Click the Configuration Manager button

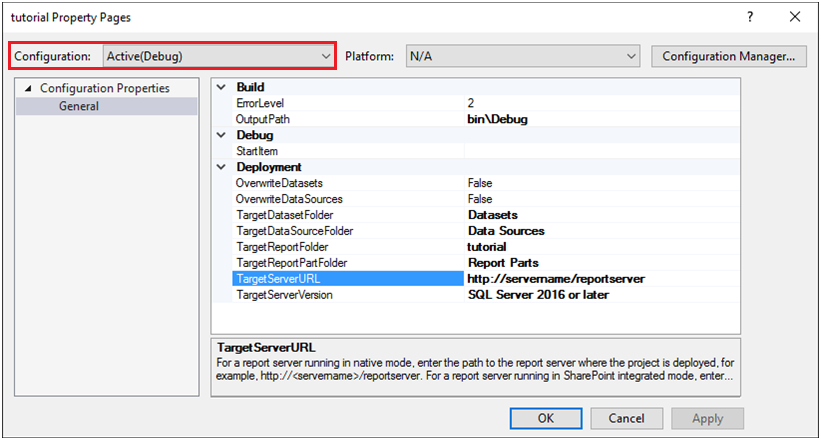(x=728, y=56)
